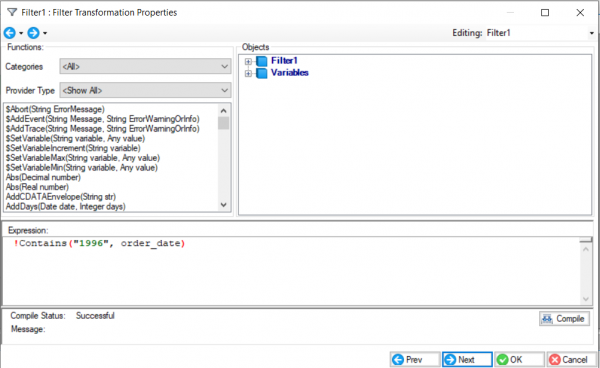This screenshot has width=600, height=368.
Task: Click the blue forward arrow icon
Action: 34,33
